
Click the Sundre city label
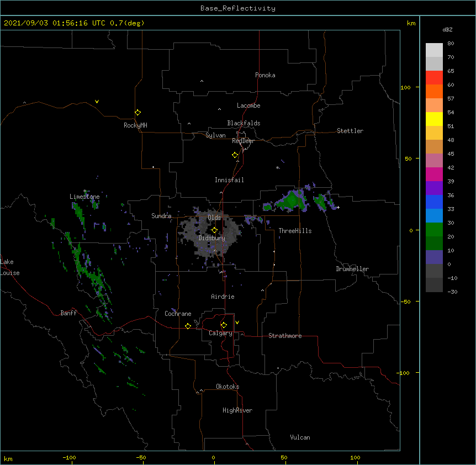click(x=161, y=216)
